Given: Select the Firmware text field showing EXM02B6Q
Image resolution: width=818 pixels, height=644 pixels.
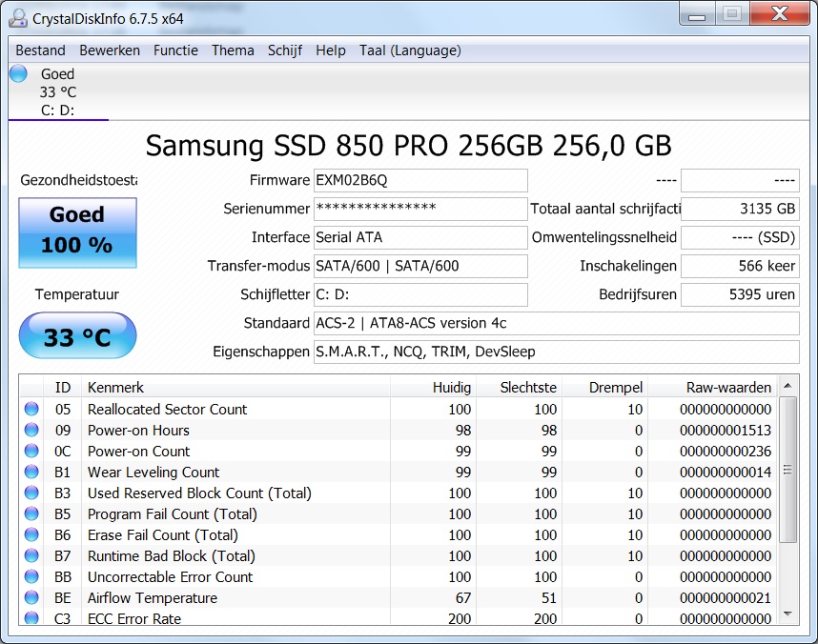Looking at the screenshot, I should click(420, 180).
